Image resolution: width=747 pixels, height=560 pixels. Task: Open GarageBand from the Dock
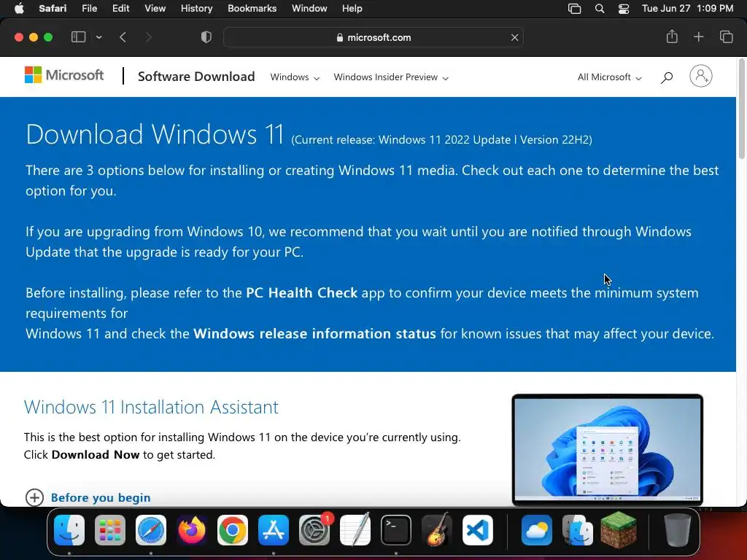tap(437, 529)
